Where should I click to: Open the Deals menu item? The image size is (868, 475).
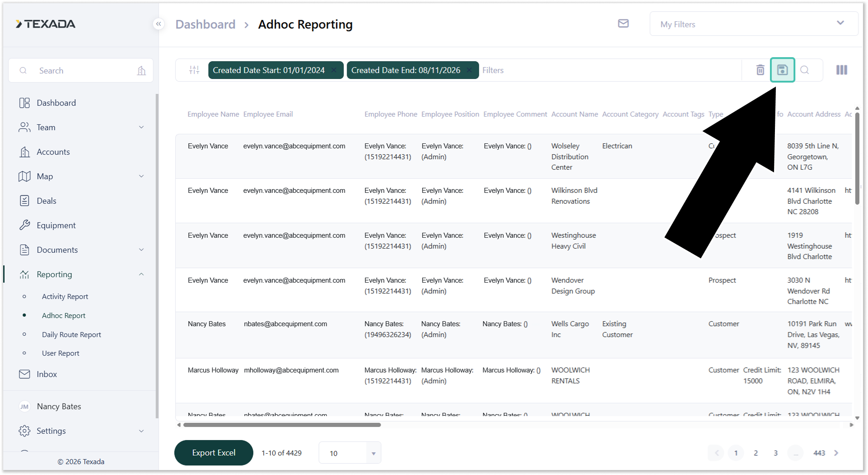[x=46, y=201]
